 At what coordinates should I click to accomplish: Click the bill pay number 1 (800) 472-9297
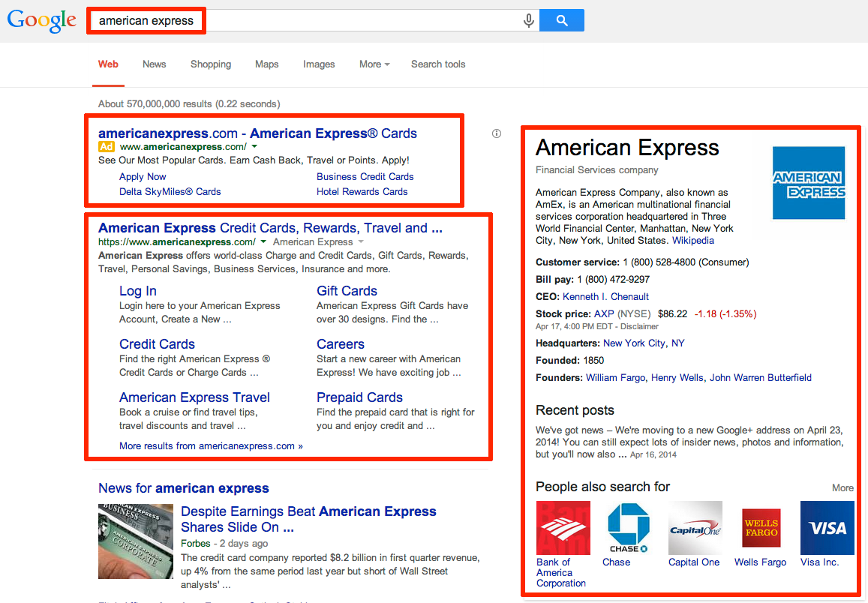point(614,279)
